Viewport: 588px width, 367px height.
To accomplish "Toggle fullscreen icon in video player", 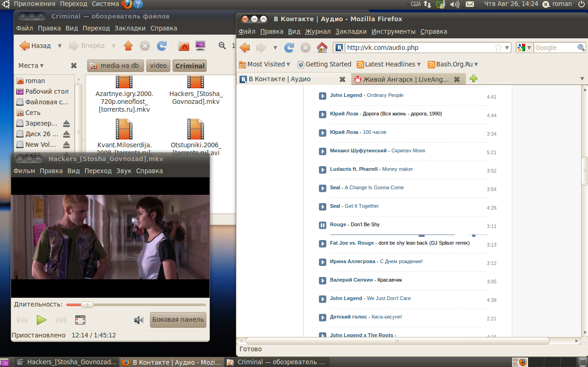I will point(80,320).
